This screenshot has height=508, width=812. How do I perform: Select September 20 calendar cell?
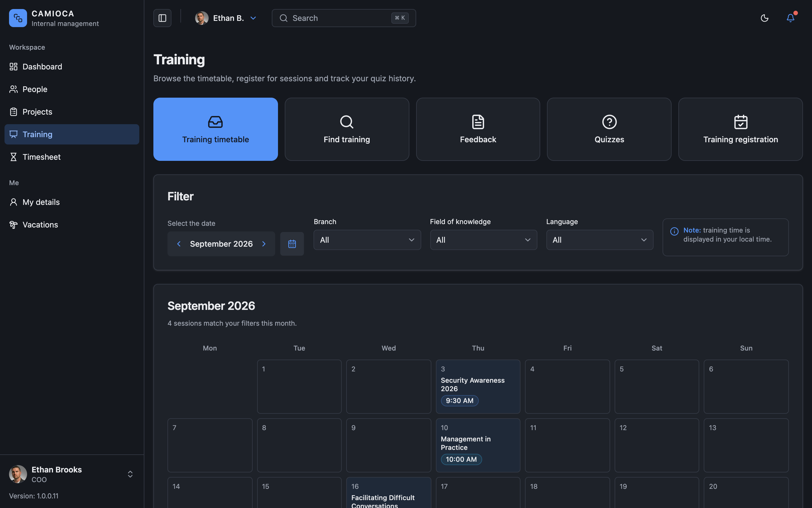[x=746, y=492]
